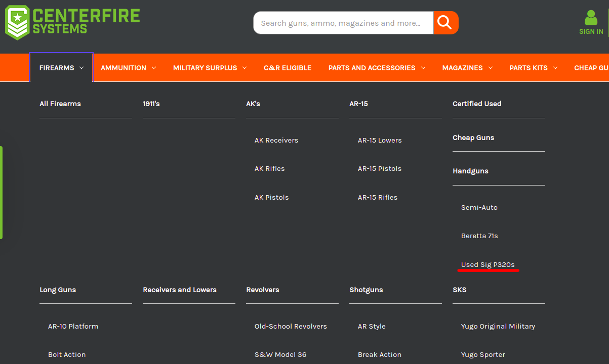The width and height of the screenshot is (609, 364).
Task: Select AK Rifles submenu link
Action: point(270,168)
